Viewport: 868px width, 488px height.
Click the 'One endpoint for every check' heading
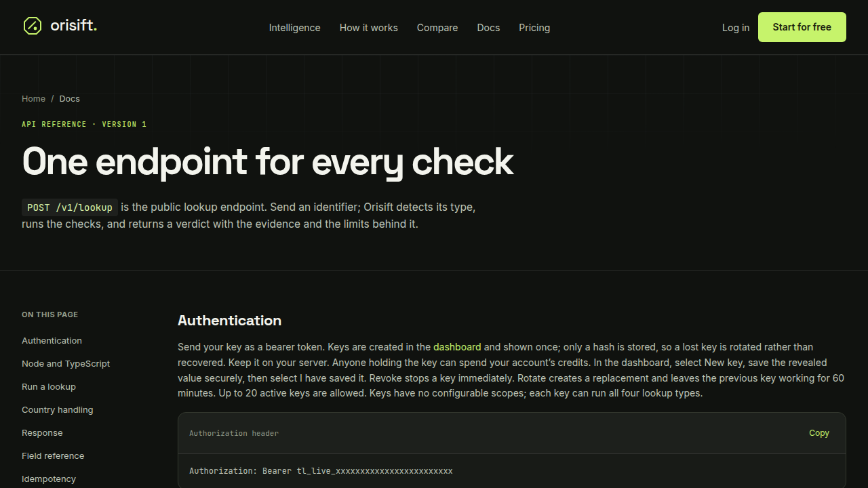268,162
